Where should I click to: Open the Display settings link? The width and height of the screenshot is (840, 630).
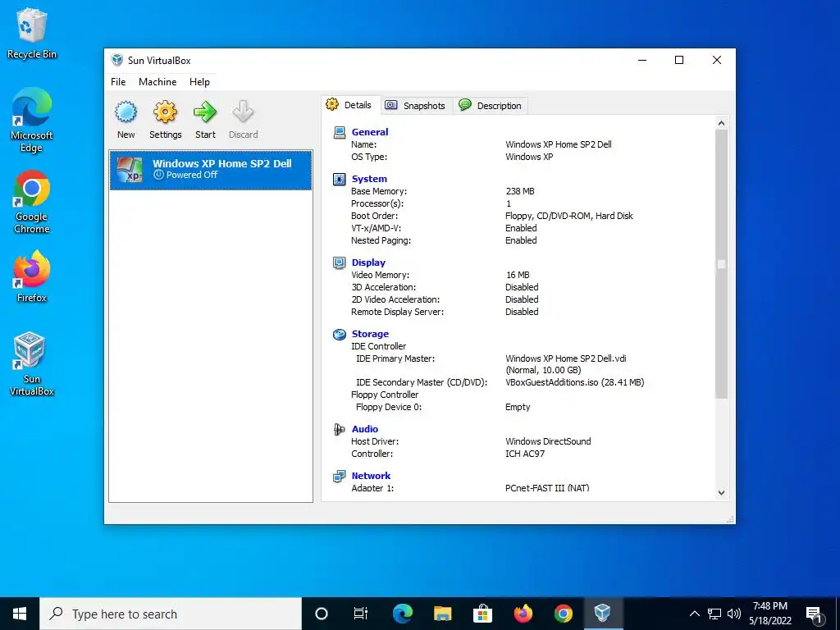pos(368,262)
